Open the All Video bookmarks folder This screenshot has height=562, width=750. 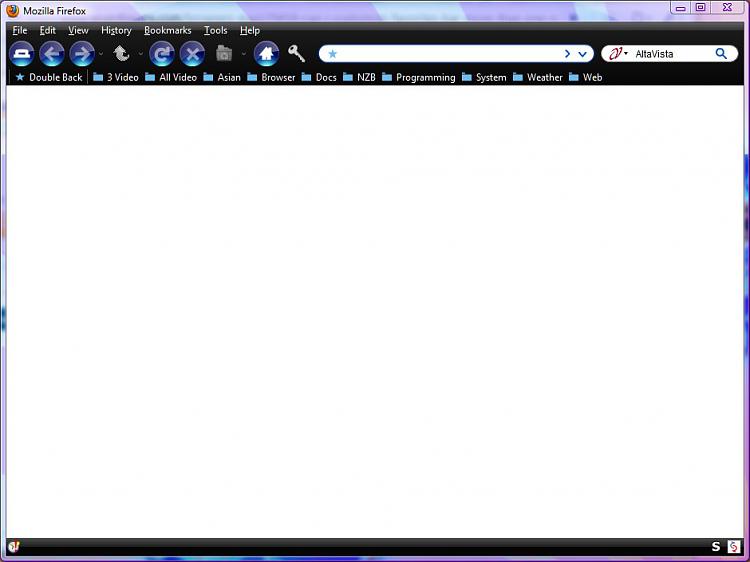(171, 77)
